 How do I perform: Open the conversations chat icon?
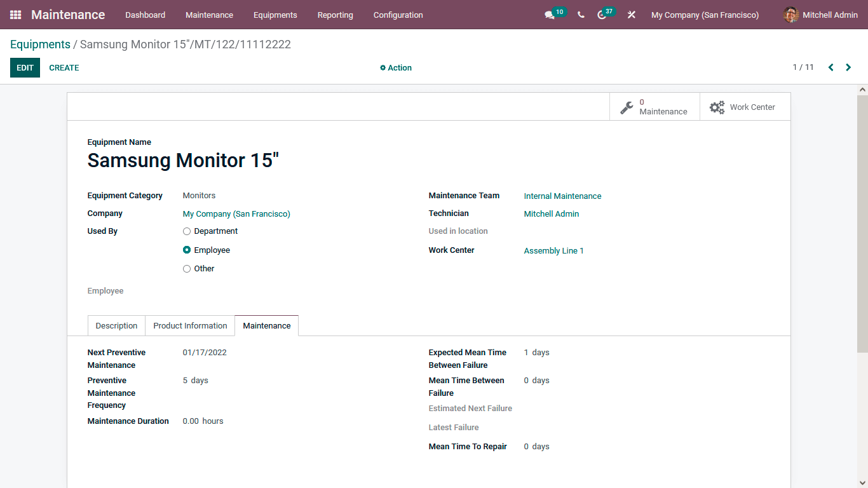click(x=550, y=15)
